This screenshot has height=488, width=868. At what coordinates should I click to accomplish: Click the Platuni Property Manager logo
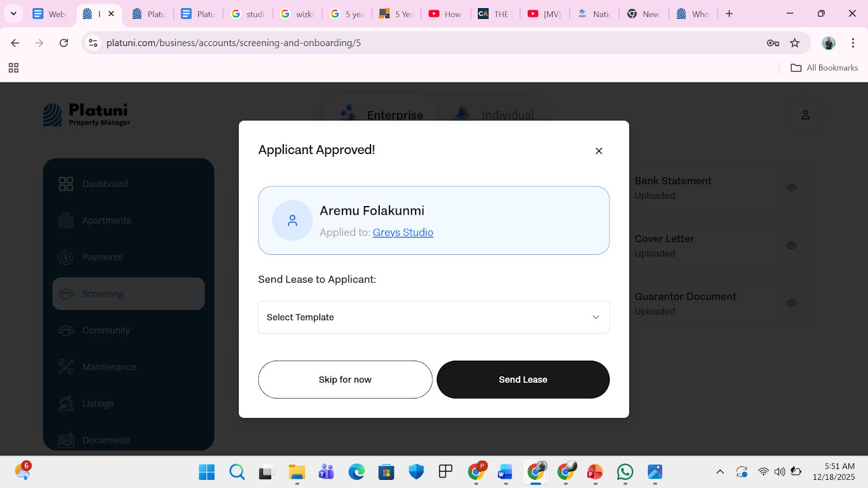pos(87,115)
